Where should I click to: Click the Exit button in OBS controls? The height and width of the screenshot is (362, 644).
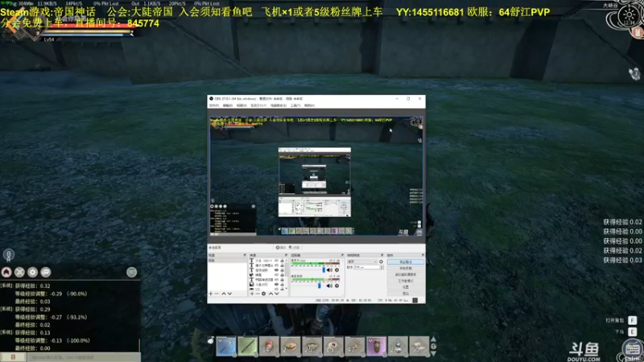[406, 294]
